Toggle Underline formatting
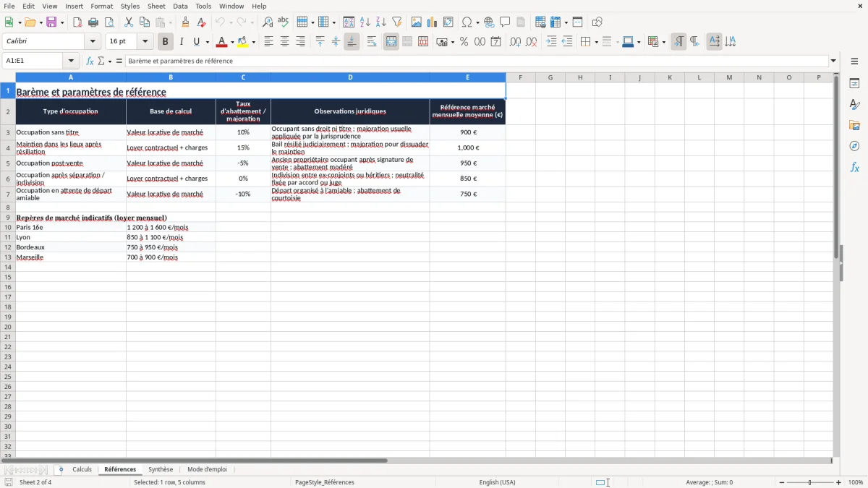Viewport: 868px width, 488px height. point(196,42)
